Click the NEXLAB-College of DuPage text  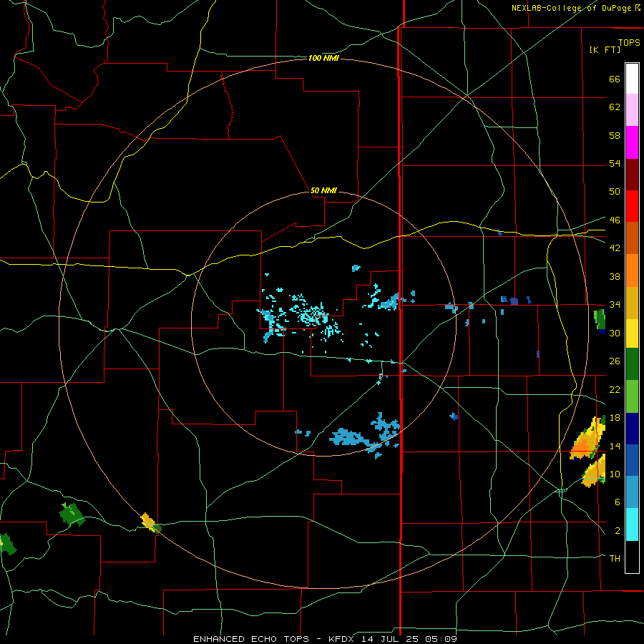tap(571, 8)
